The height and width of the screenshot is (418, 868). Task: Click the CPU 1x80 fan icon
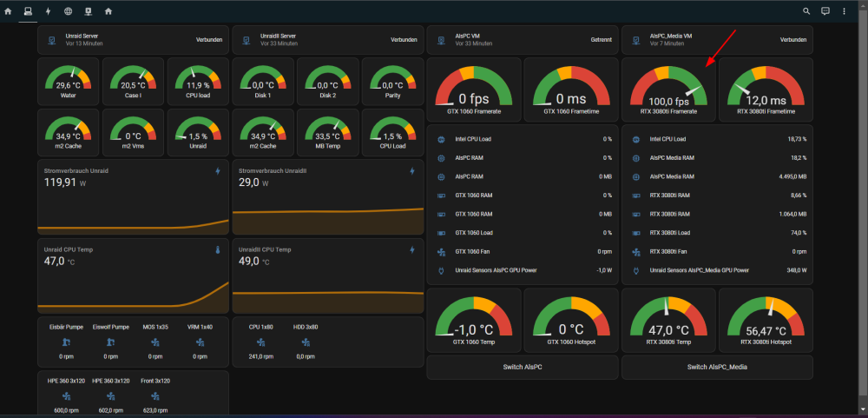(261, 342)
